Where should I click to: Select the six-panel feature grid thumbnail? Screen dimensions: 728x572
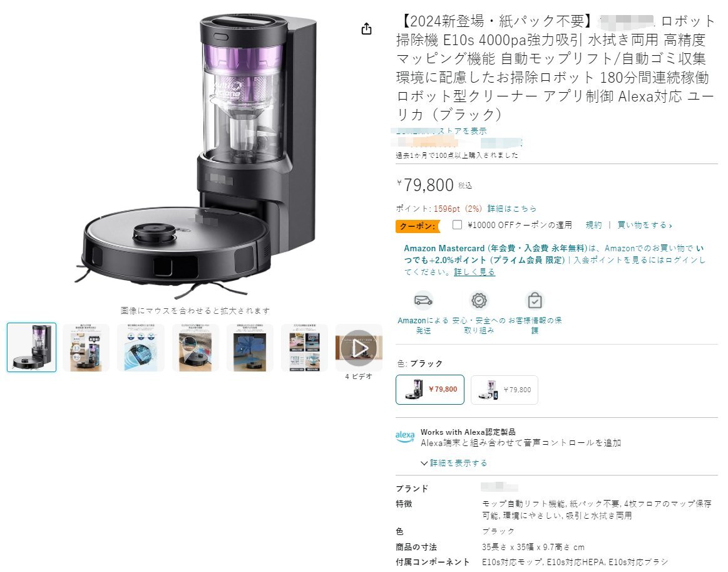pyautogui.click(x=305, y=348)
